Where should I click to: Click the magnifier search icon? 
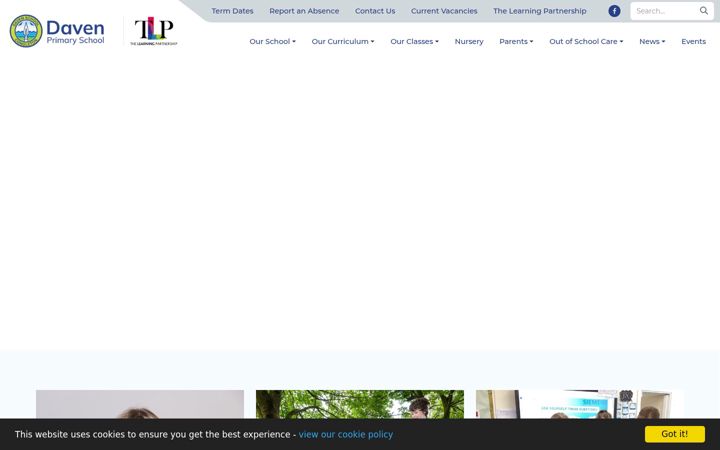click(703, 11)
